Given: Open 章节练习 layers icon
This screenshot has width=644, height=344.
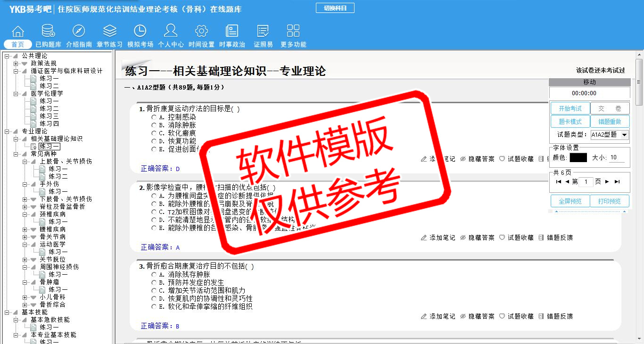Looking at the screenshot, I should pos(109,31).
